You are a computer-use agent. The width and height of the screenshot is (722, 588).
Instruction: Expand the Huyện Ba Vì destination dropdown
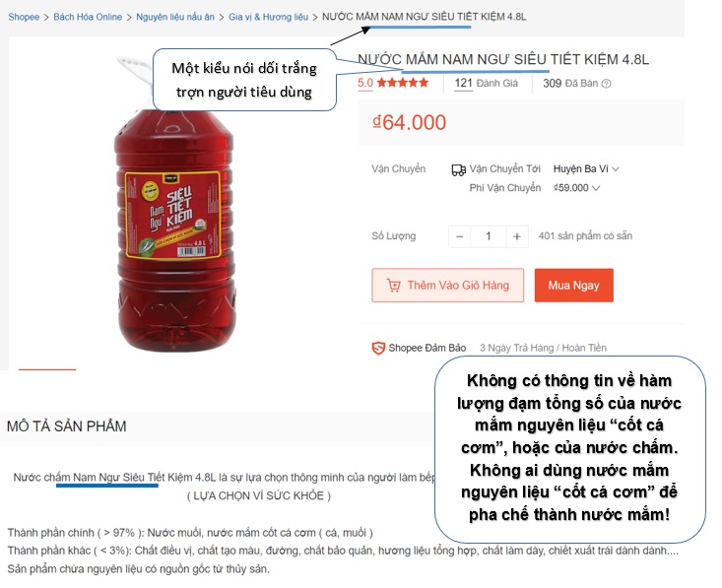coord(586,169)
